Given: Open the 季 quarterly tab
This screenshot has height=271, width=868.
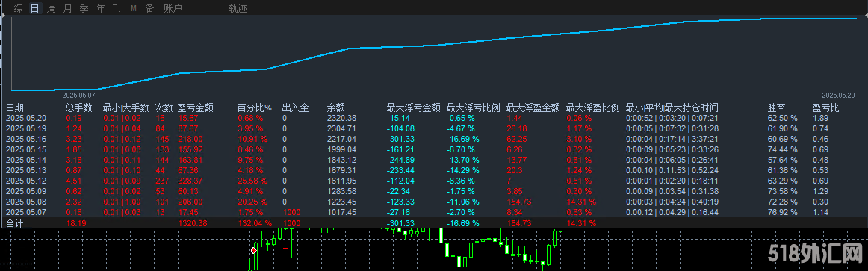Looking at the screenshot, I should point(84,8).
